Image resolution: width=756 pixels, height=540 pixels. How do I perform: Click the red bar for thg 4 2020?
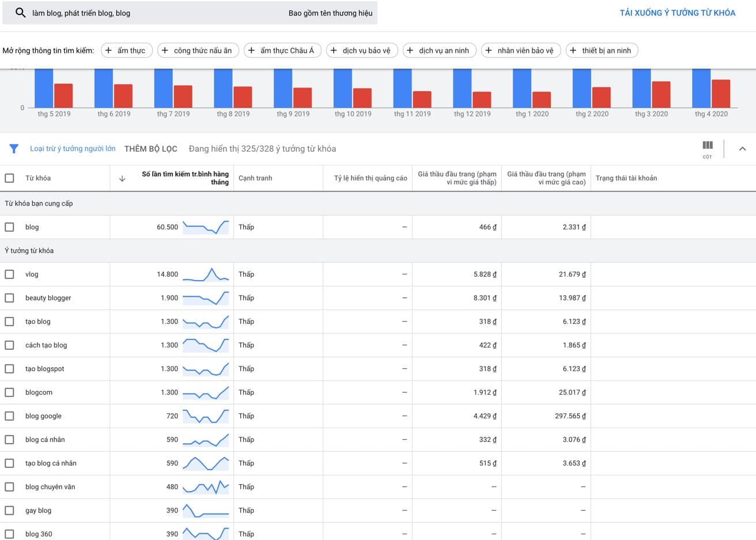(721, 94)
